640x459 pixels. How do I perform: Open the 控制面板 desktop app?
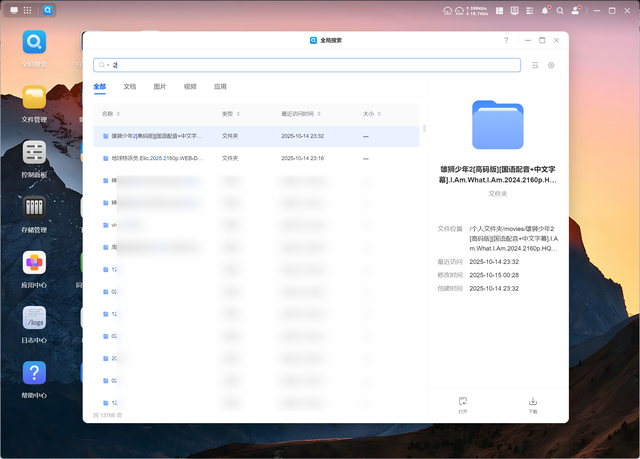click(34, 153)
